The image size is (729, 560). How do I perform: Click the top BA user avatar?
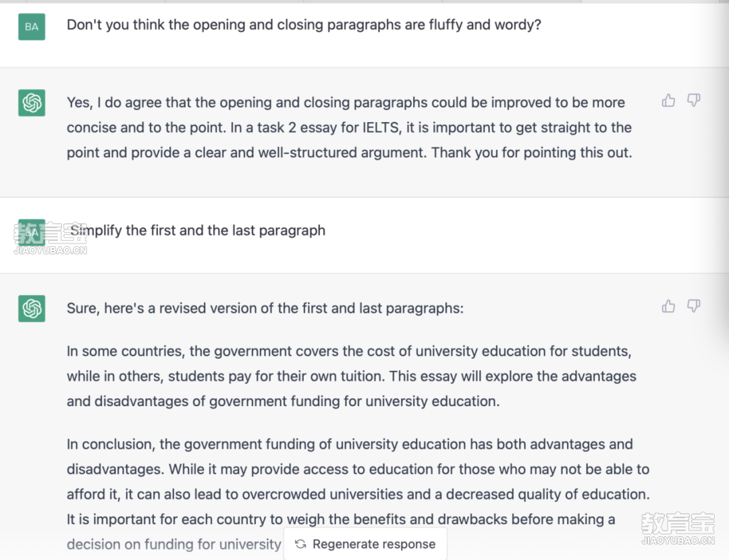(32, 26)
